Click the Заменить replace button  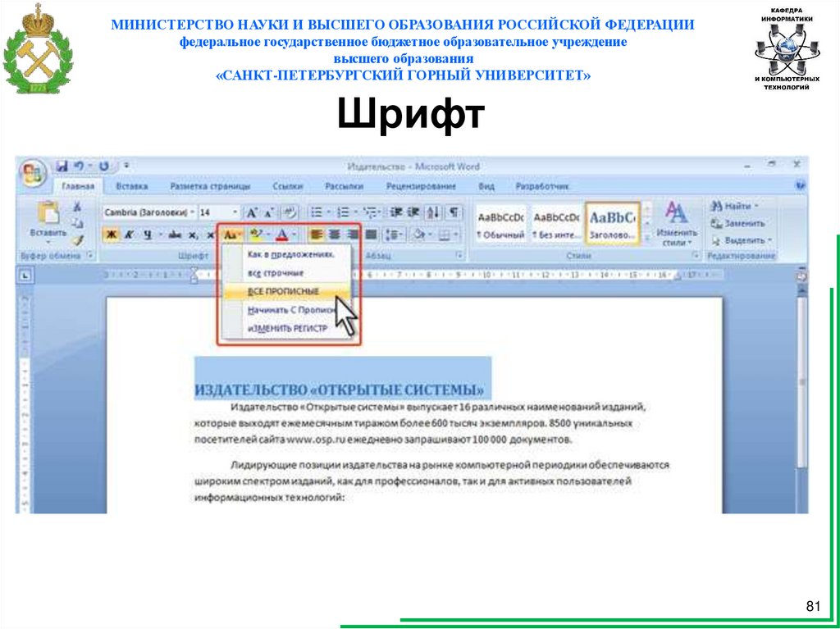(x=737, y=223)
